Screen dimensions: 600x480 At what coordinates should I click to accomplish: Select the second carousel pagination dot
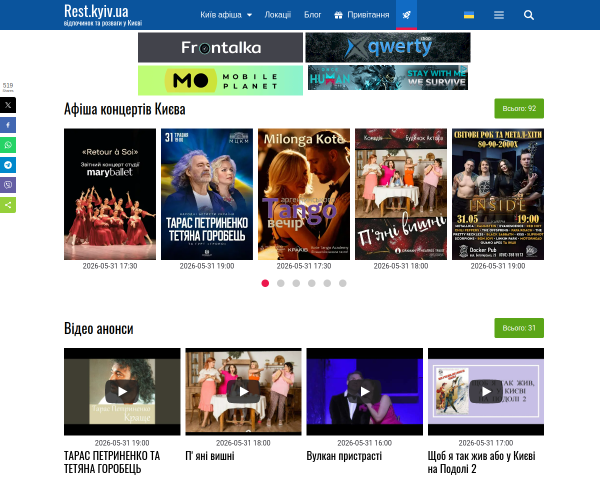280,283
